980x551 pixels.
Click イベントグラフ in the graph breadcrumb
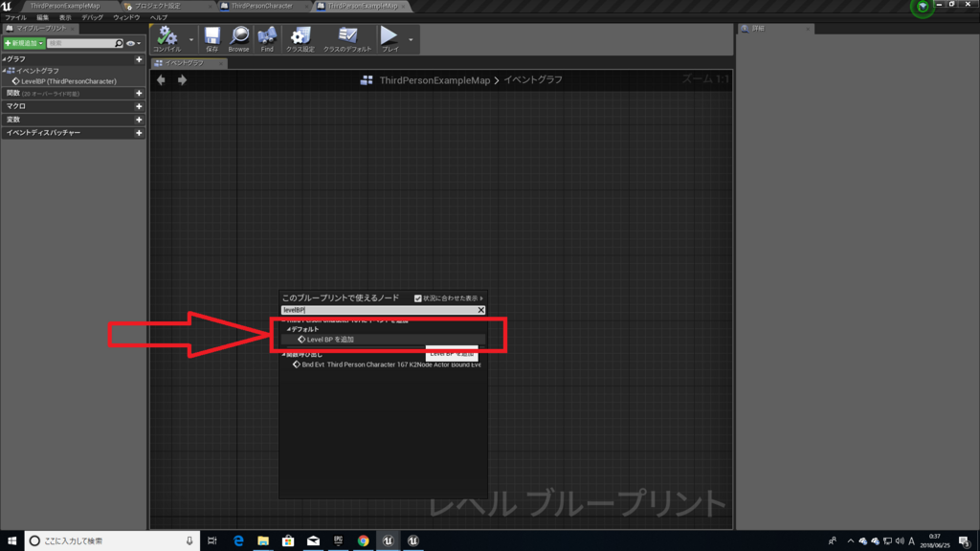point(533,80)
